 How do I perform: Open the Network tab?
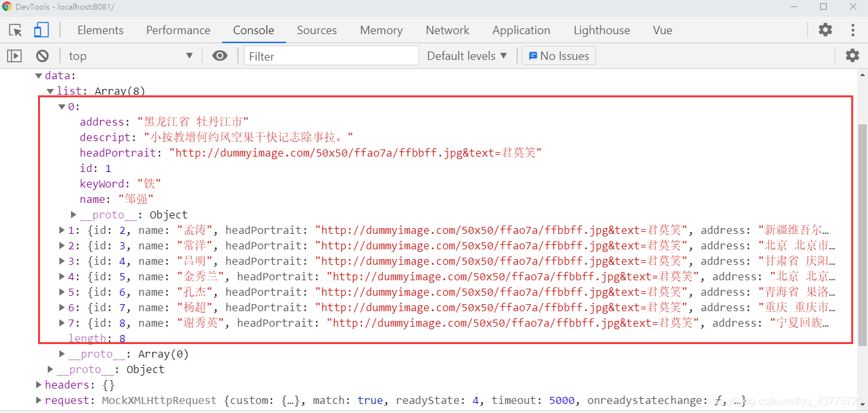[x=448, y=30]
